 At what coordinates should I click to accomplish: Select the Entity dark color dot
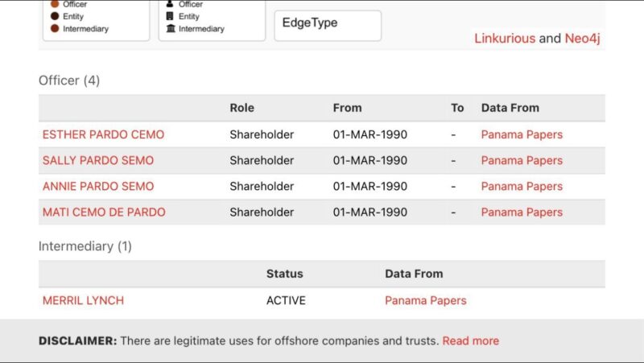[x=55, y=16]
